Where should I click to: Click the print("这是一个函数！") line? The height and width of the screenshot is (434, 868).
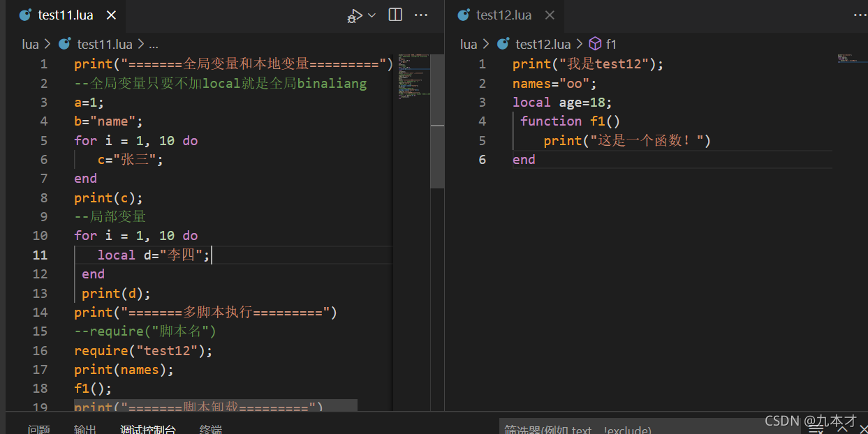pos(627,140)
